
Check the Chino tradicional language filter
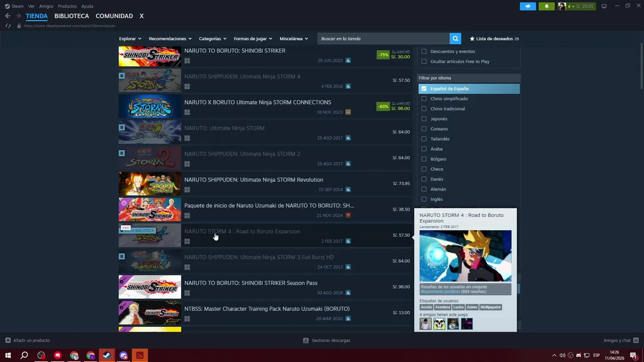[x=424, y=109]
